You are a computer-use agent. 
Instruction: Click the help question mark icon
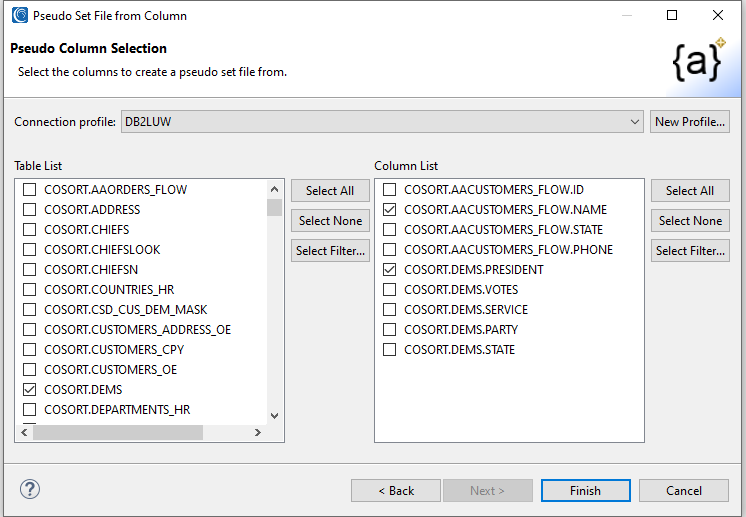(x=29, y=490)
